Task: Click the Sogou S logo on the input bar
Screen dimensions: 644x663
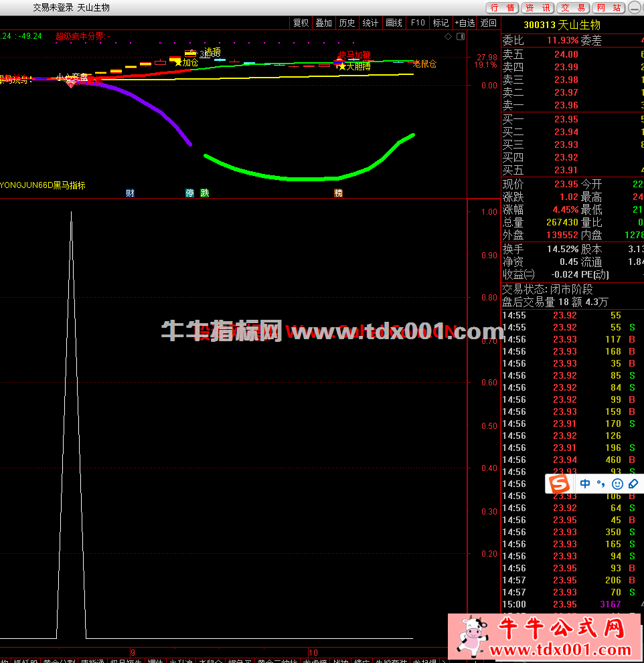Action: 559,483
